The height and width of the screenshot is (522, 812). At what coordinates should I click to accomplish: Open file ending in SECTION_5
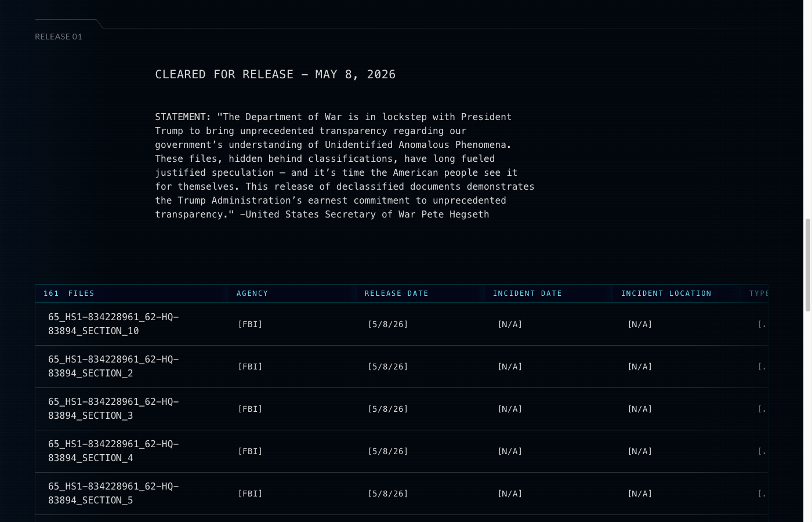click(114, 494)
